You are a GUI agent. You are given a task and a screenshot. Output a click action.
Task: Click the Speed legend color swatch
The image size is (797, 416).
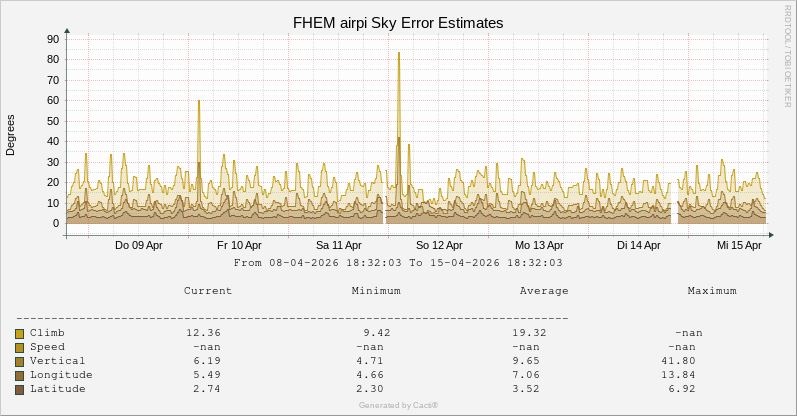(19, 347)
